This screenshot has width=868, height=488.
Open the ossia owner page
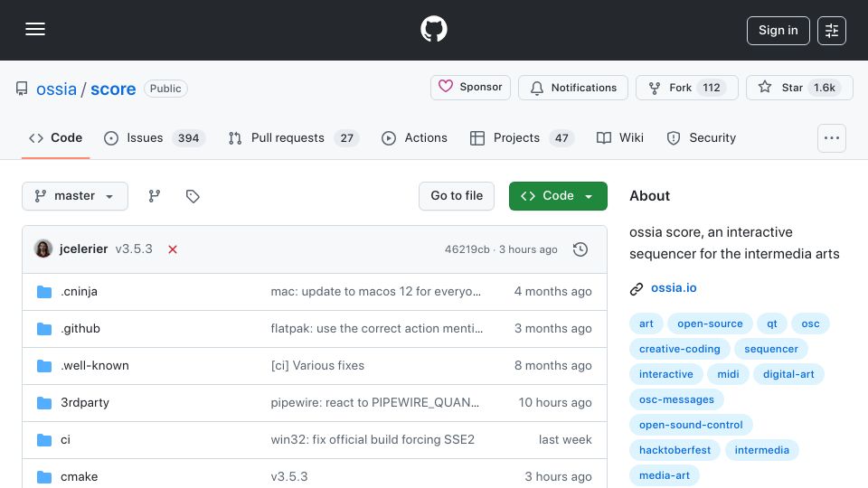(56, 89)
